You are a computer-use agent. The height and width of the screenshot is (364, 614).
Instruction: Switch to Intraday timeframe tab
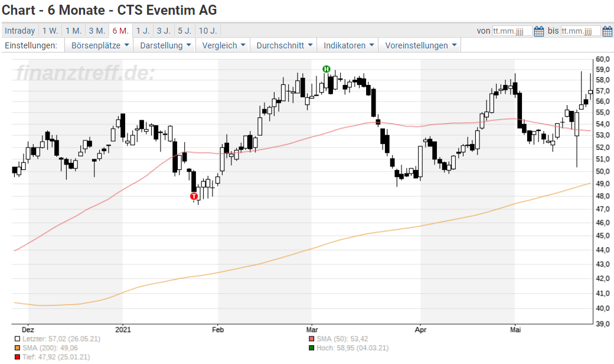pyautogui.click(x=20, y=31)
